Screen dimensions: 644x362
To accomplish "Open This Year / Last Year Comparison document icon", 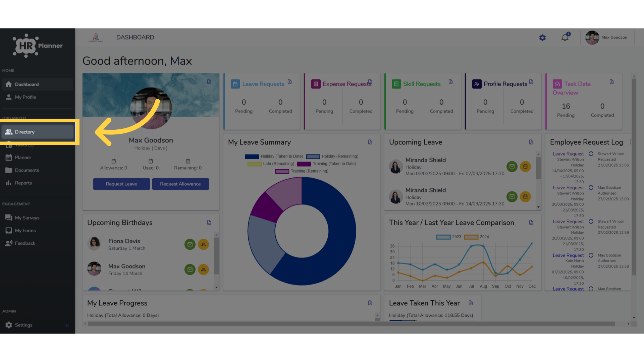I will pos(531,223).
